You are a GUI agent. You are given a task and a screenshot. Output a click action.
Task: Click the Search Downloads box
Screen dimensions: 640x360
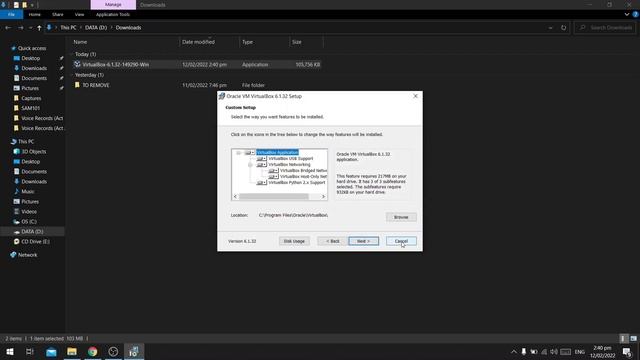pos(606,28)
